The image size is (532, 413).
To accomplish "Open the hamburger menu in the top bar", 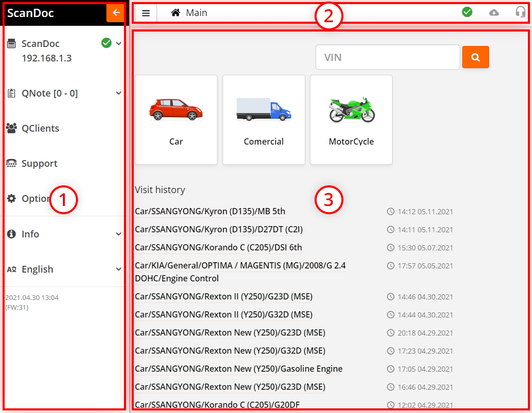I will pyautogui.click(x=145, y=12).
